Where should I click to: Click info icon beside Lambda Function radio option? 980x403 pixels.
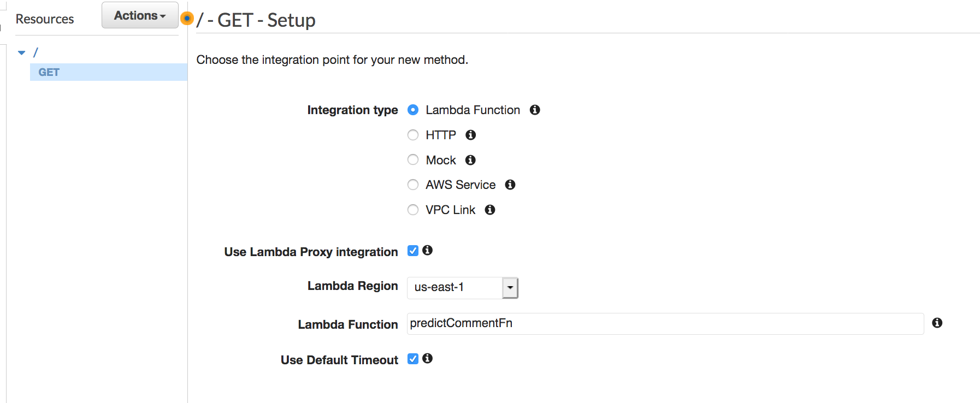(x=535, y=110)
